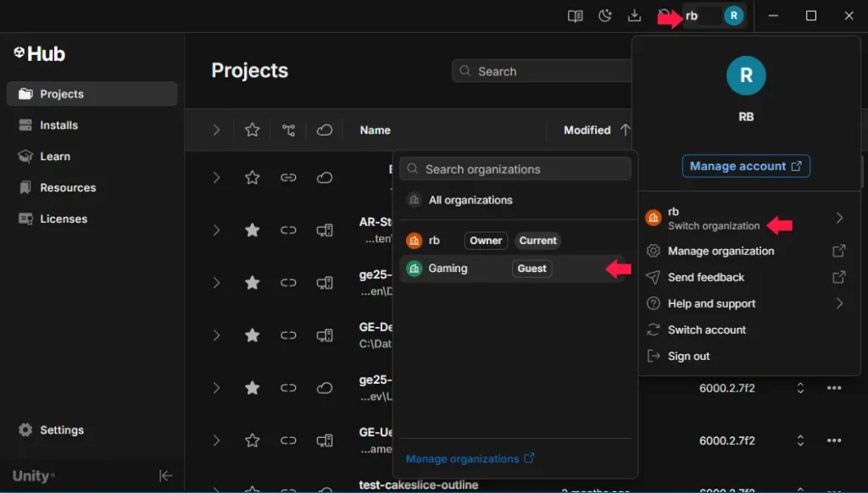Collapse the sidebar using the collapse arrow icon
Screen dimensions: 868x493
[166, 476]
